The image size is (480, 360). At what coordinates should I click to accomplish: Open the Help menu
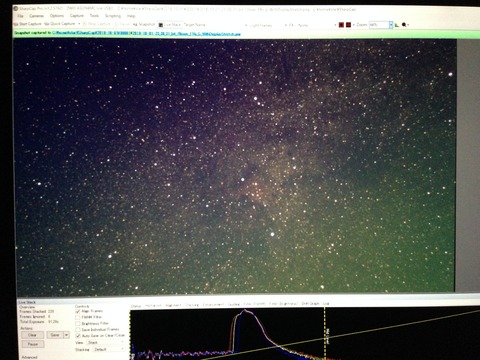pyautogui.click(x=131, y=16)
